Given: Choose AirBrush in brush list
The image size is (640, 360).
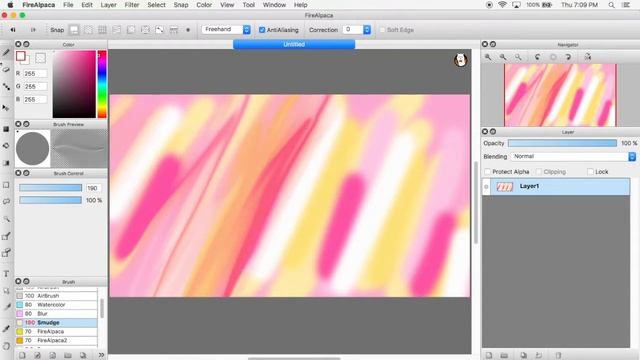Looking at the screenshot, I should (56, 296).
